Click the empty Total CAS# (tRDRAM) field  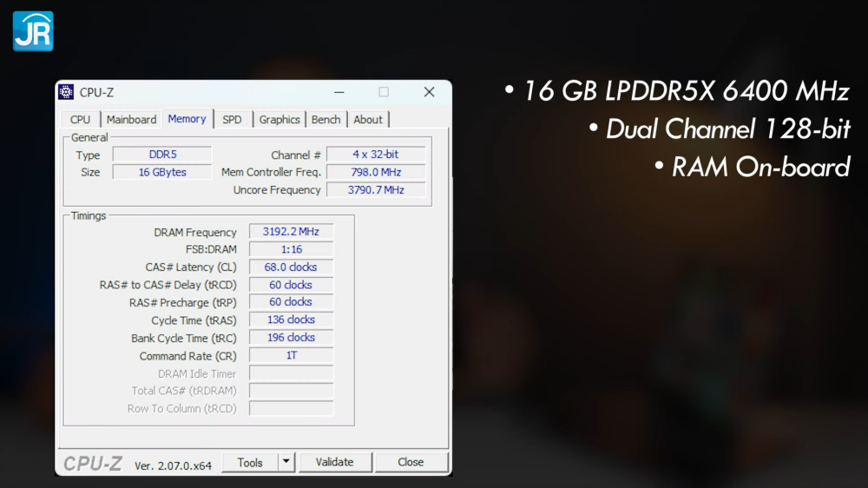291,391
